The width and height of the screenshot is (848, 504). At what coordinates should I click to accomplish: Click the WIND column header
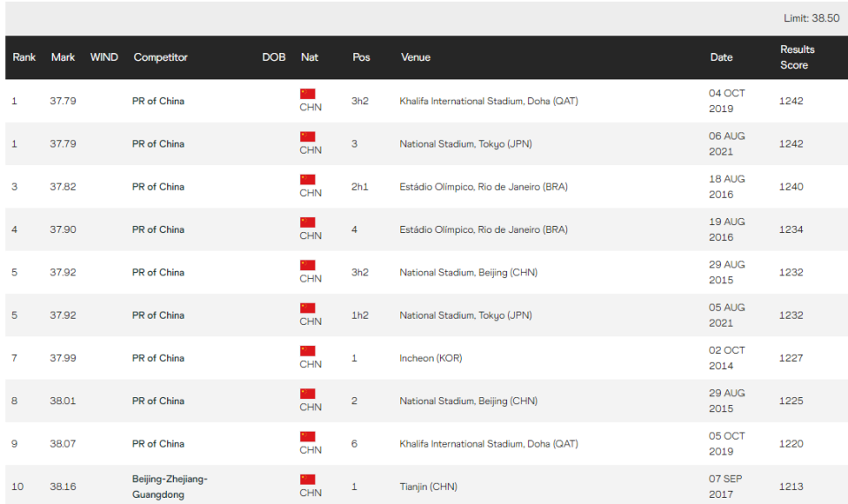point(104,57)
